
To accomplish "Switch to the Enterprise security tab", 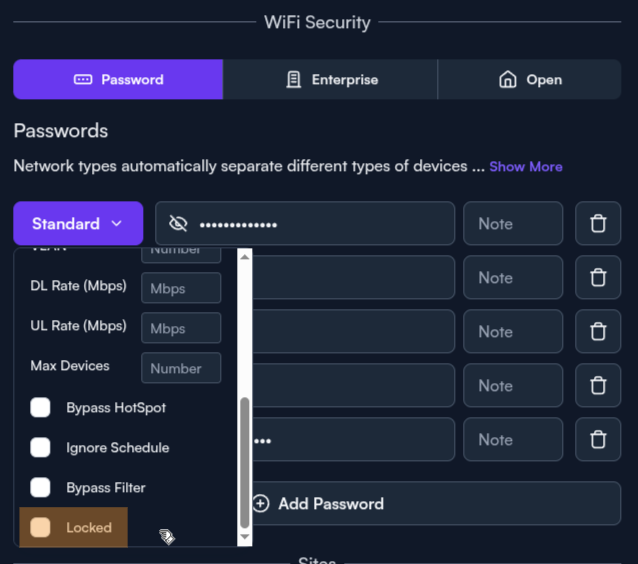I will tap(330, 80).
